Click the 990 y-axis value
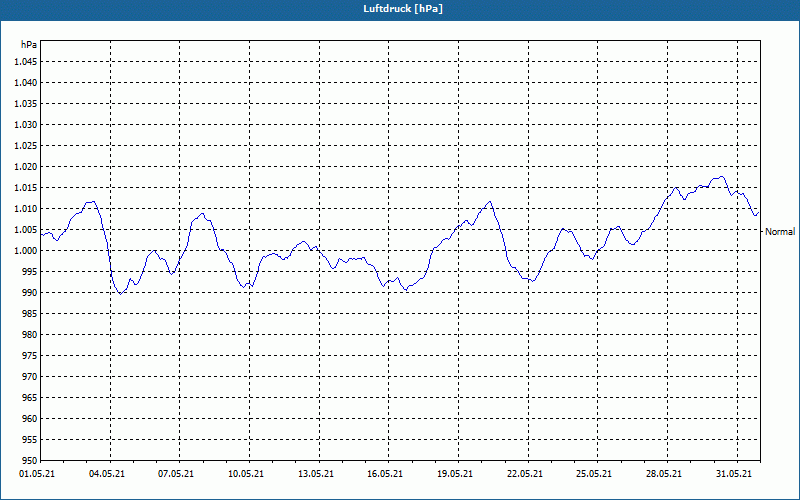 (30, 292)
